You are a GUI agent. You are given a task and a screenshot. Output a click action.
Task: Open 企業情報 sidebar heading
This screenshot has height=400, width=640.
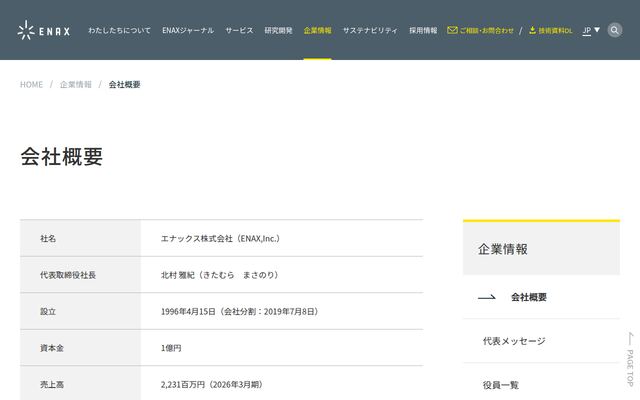click(x=503, y=249)
